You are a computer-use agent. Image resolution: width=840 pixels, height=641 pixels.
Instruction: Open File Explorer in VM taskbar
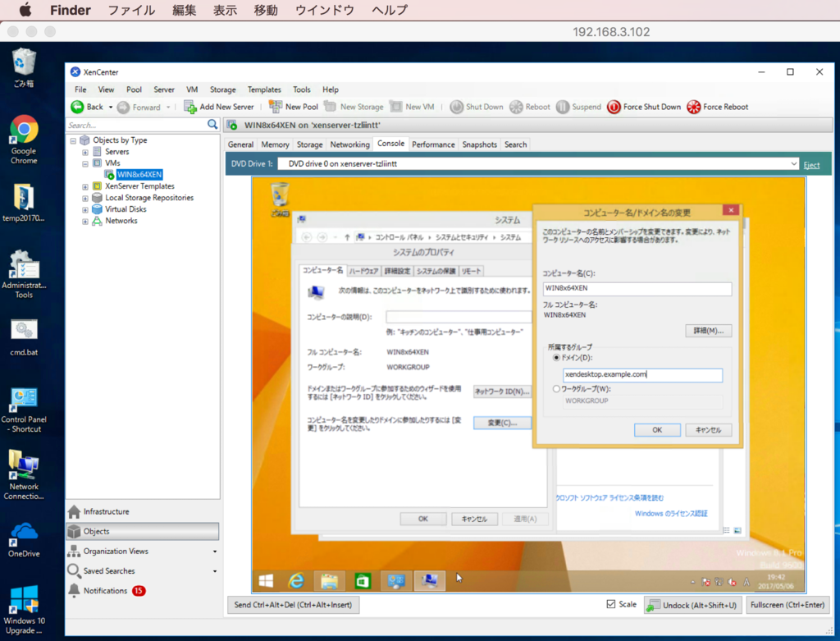point(329,580)
